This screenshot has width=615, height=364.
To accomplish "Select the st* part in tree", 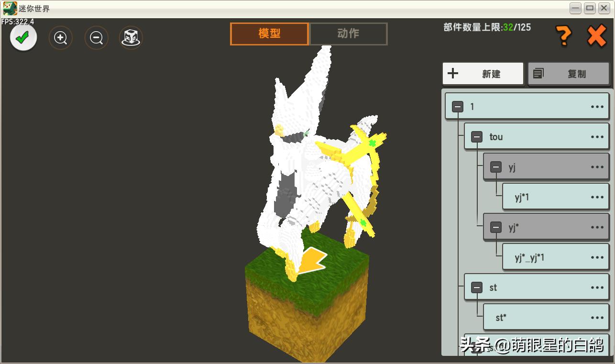I will point(546,318).
